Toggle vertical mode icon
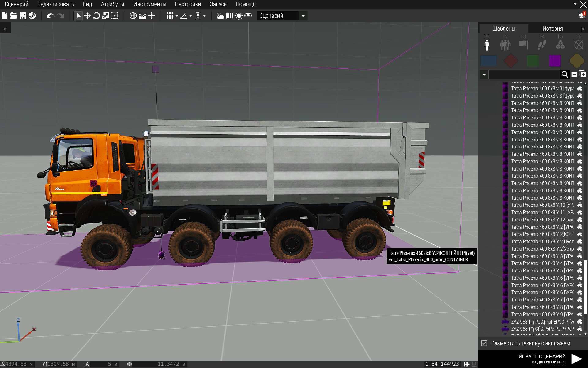This screenshot has width=588, height=368. (x=152, y=16)
